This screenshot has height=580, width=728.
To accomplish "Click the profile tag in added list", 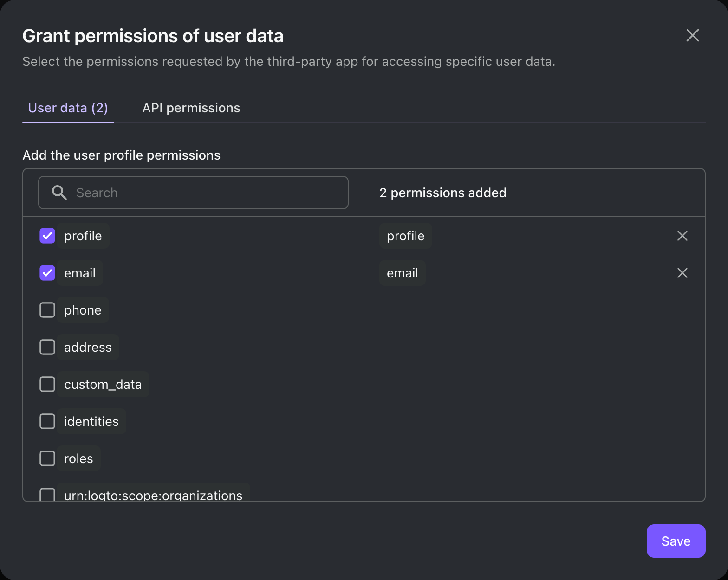I will tap(405, 236).
